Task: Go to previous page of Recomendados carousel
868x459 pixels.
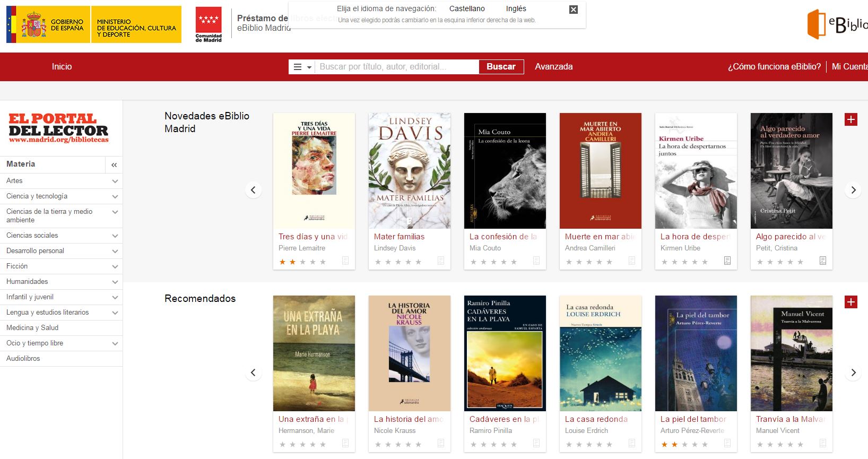Action: point(253,373)
